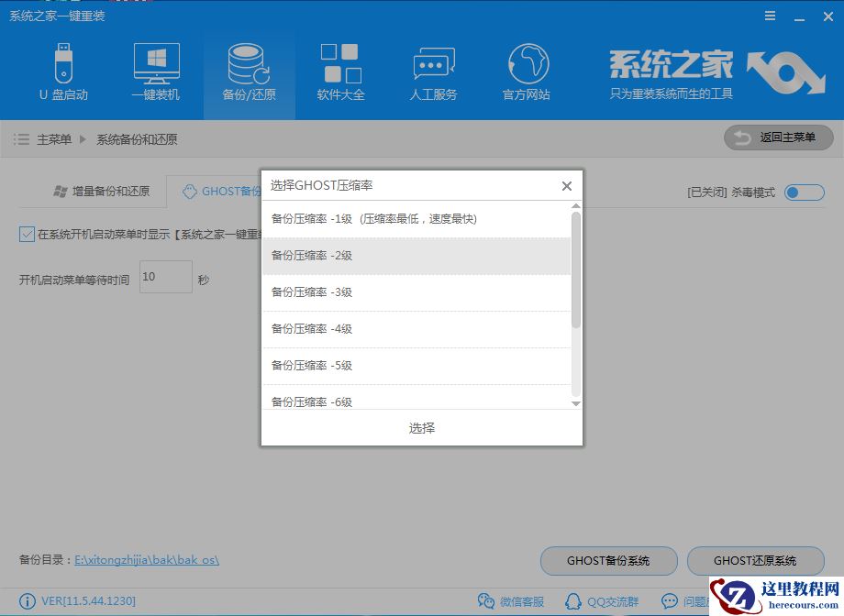The height and width of the screenshot is (616, 844).
Task: Confirm with the 选择 button
Action: coord(420,427)
